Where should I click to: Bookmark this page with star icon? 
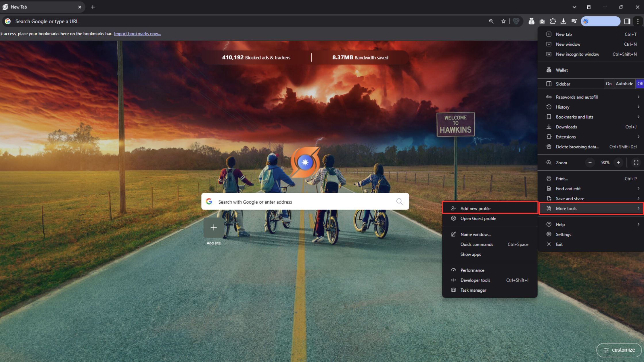[503, 21]
